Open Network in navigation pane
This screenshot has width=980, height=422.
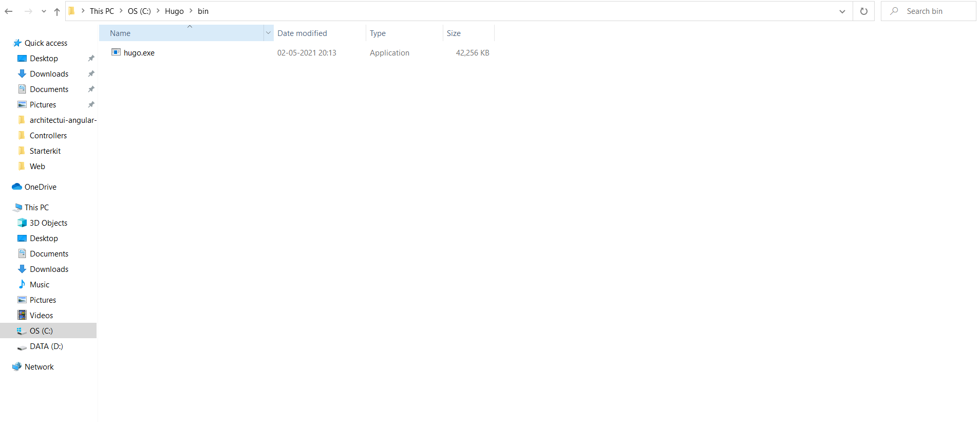39,367
